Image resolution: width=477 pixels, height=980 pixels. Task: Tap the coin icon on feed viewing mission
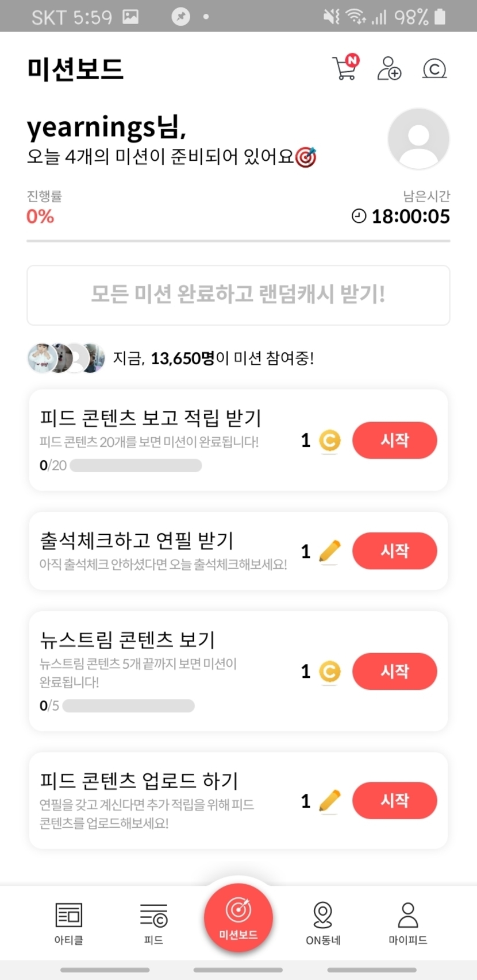(x=330, y=441)
